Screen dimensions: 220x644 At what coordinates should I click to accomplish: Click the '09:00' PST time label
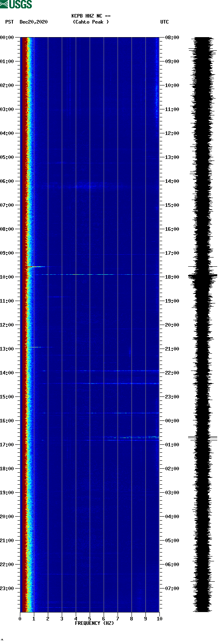pos(7,253)
